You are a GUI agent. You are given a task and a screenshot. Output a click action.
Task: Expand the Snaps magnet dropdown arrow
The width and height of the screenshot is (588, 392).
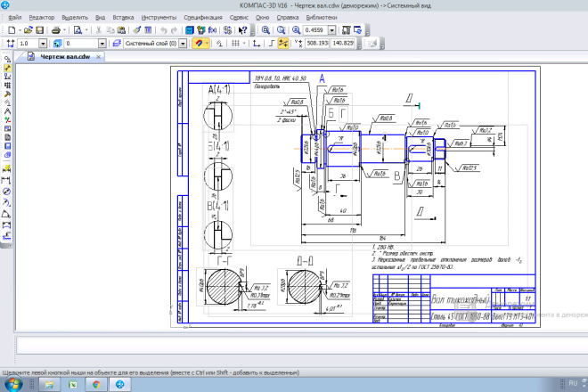click(x=207, y=44)
